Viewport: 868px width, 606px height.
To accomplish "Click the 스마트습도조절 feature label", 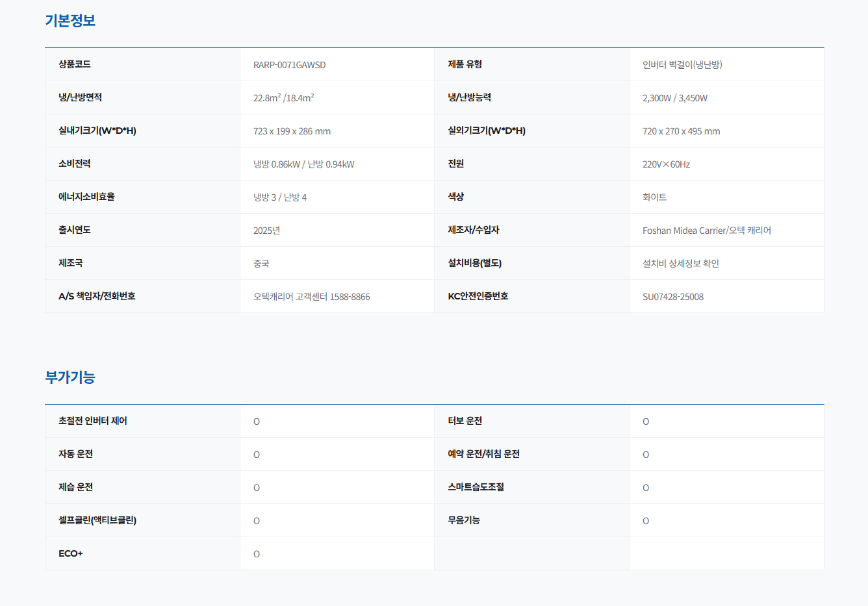I will (476, 487).
